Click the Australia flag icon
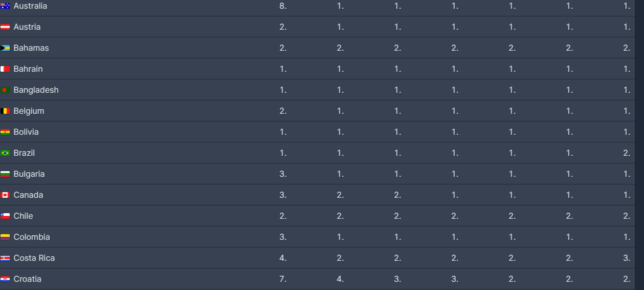This screenshot has width=644, height=290. (5, 6)
